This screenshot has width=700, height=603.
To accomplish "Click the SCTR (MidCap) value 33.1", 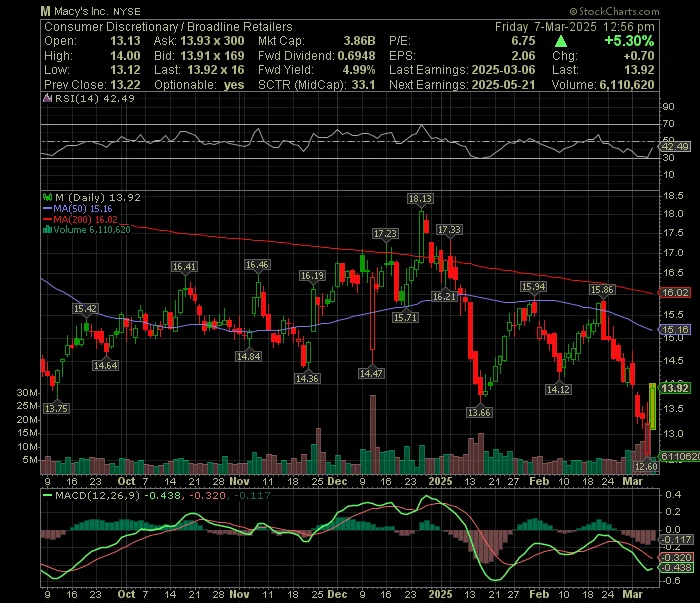I will coord(363,85).
